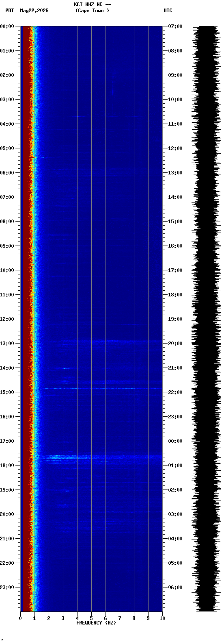Image resolution: width=224 pixels, height=644 pixels.
Task: Select the 06:00 PDT time label
Action: click(x=7, y=173)
